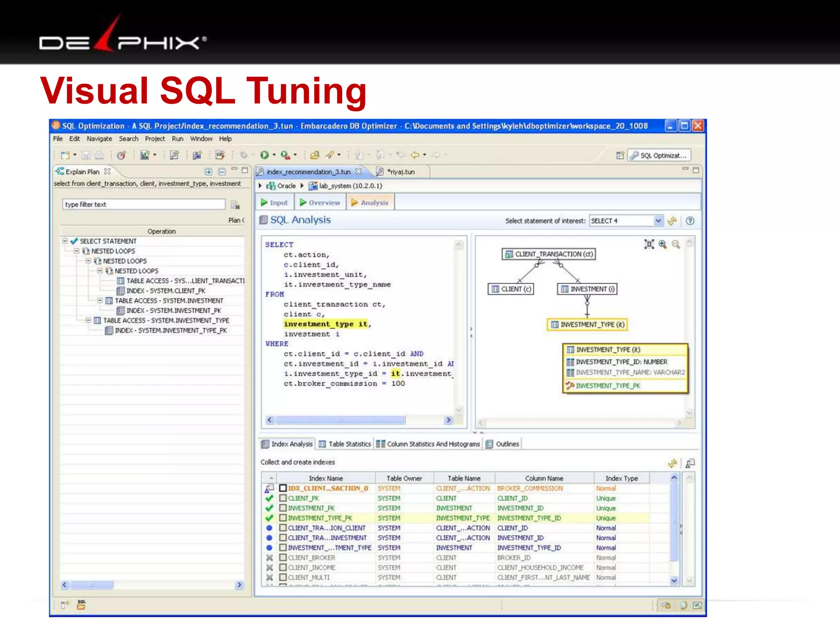Click the Zoom Out magnifier icon
The height and width of the screenshot is (630, 840).
(676, 244)
